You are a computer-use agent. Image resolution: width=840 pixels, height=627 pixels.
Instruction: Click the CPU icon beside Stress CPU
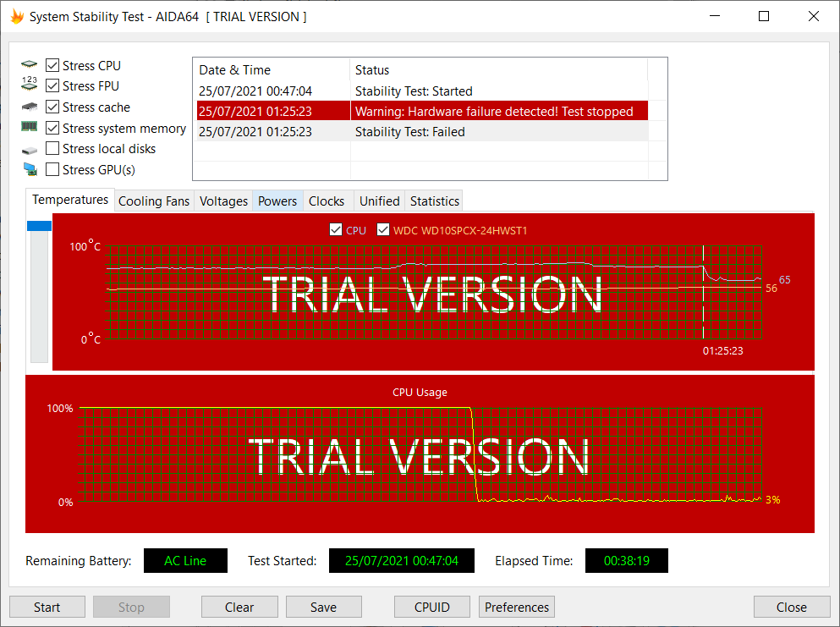29,65
